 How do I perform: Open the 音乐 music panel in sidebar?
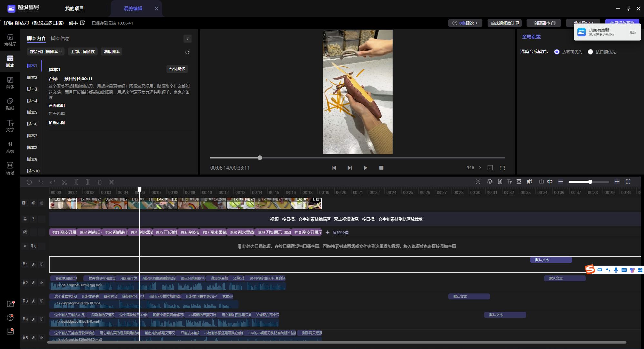pyautogui.click(x=10, y=83)
